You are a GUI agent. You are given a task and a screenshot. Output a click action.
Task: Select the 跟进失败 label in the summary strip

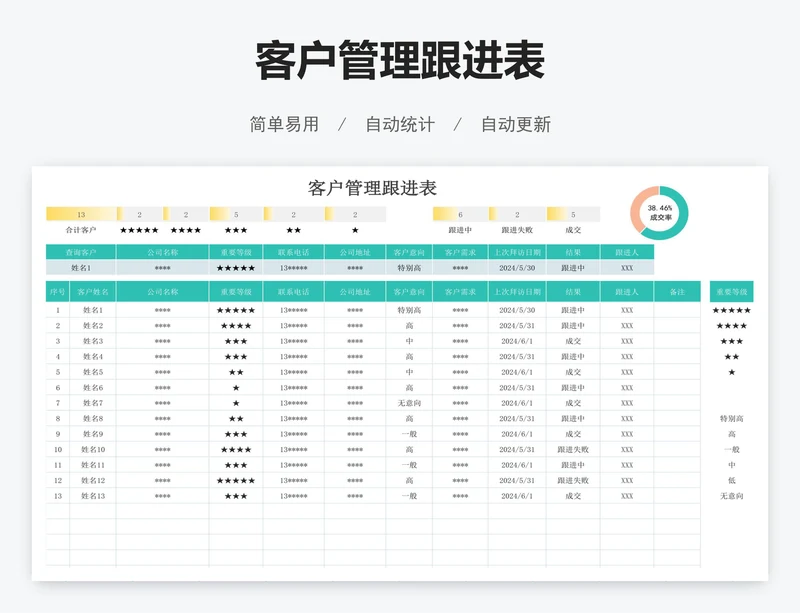click(x=517, y=230)
